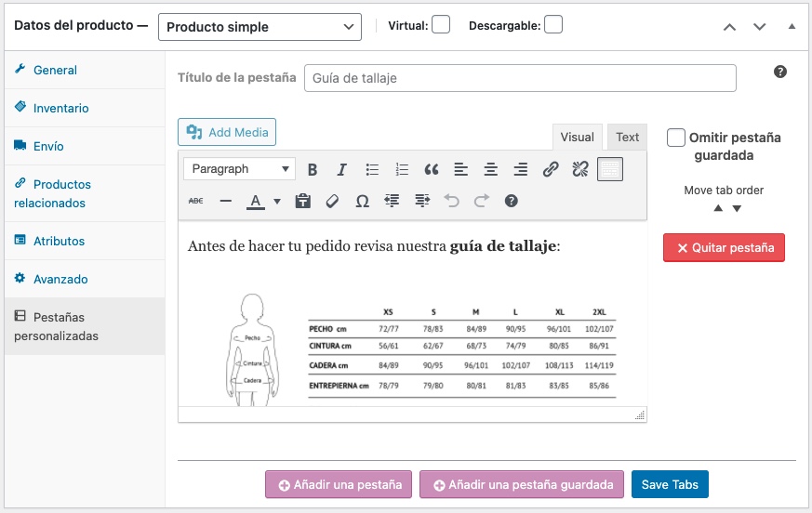
Task: Click the text color swatch button
Action: 255,201
